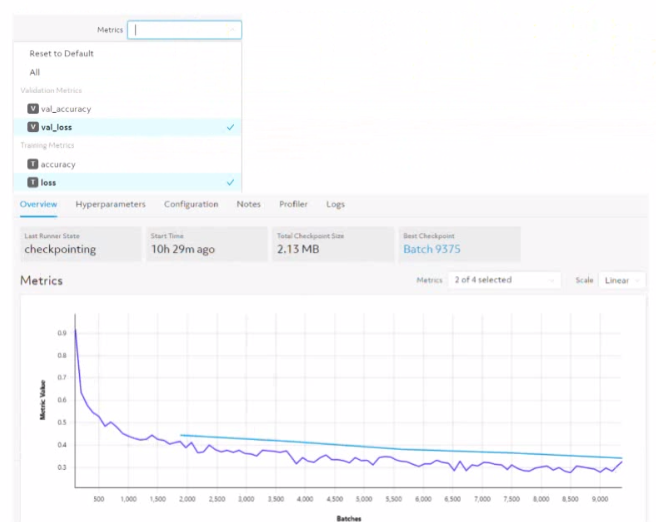Click into the Metrics search input field

pos(184,30)
